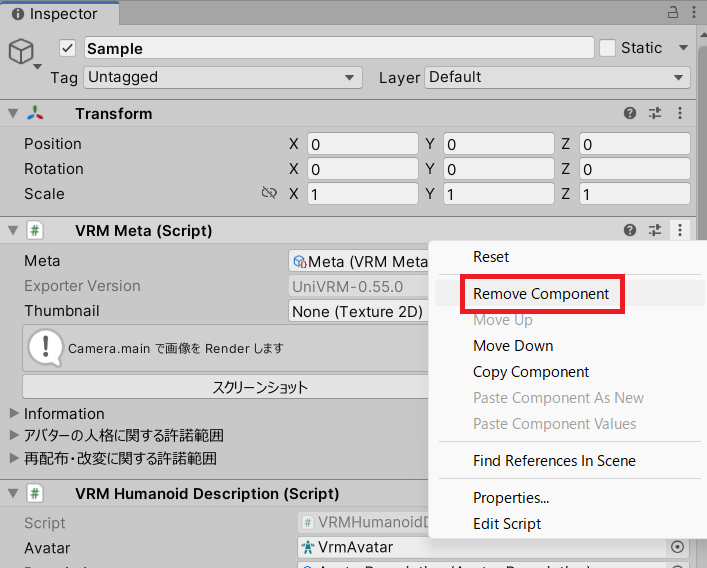
Task: Collapse the Transform component section
Action: 13,114
